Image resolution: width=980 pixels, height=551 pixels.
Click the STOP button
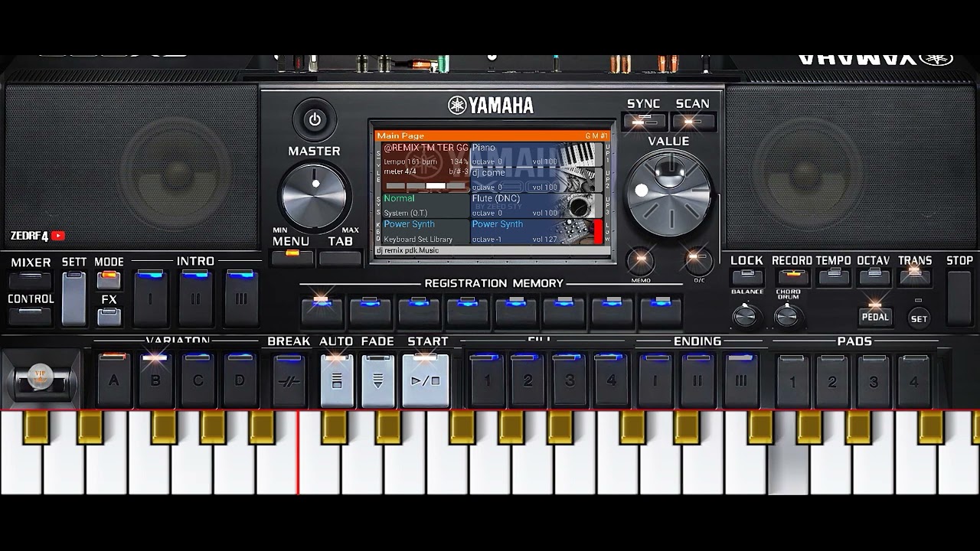[959, 297]
